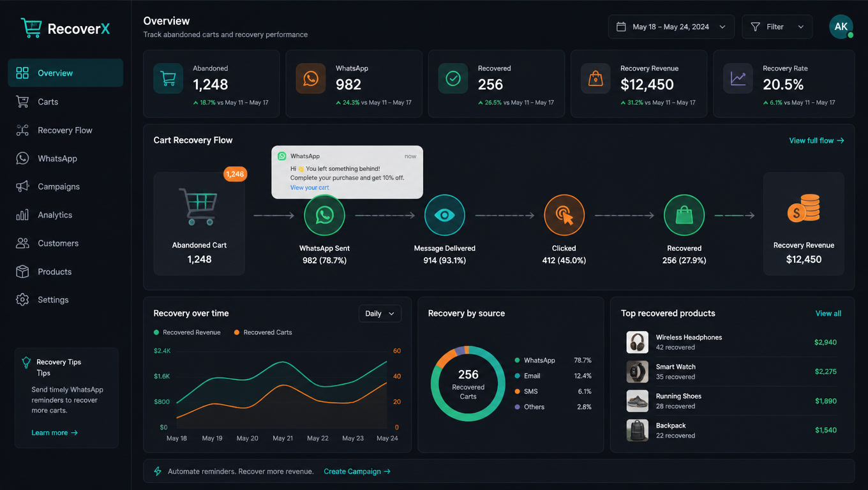868x490 pixels.
Task: Click the WhatsApp icon in notification popup
Action: coord(281,156)
